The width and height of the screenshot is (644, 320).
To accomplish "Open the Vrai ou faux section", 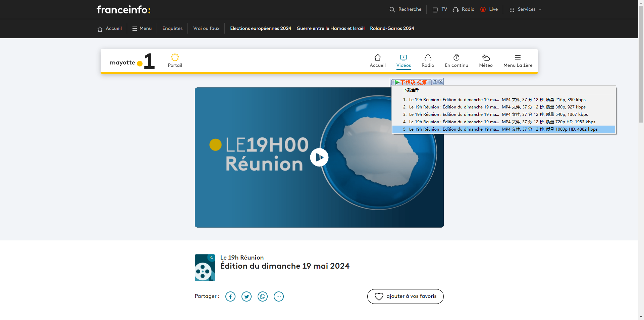I will 206,29.
